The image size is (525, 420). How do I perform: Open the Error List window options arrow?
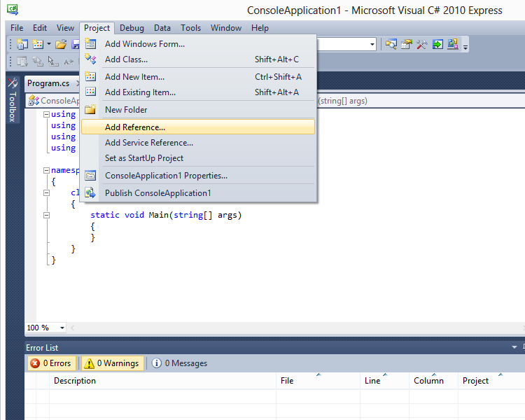point(514,347)
